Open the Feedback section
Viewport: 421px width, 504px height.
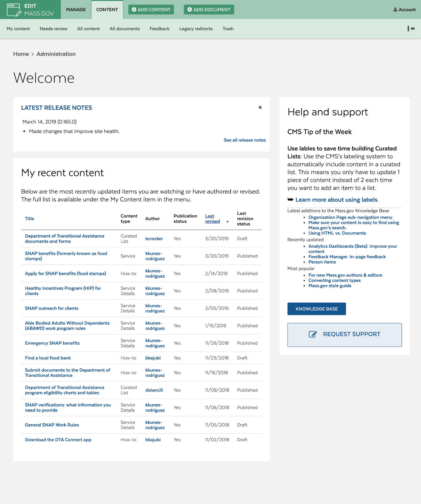point(159,28)
